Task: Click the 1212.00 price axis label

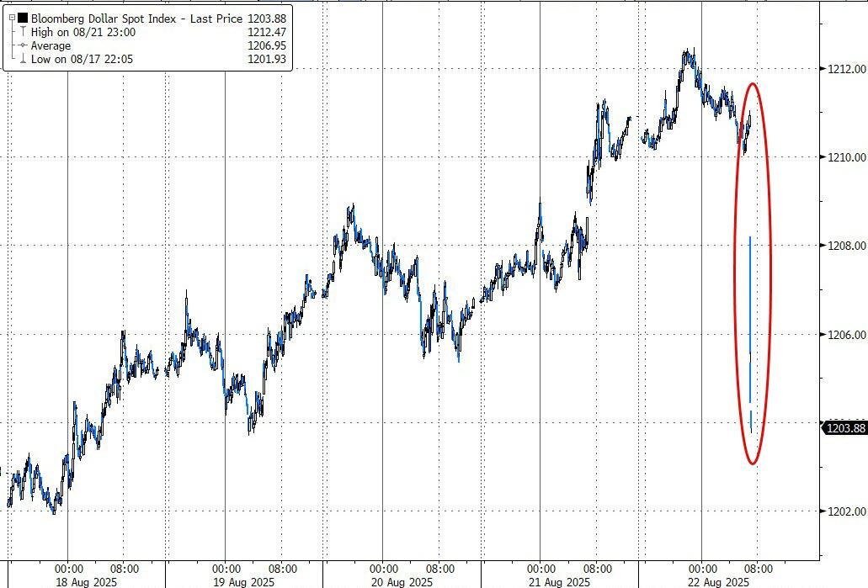Action: 843,68
